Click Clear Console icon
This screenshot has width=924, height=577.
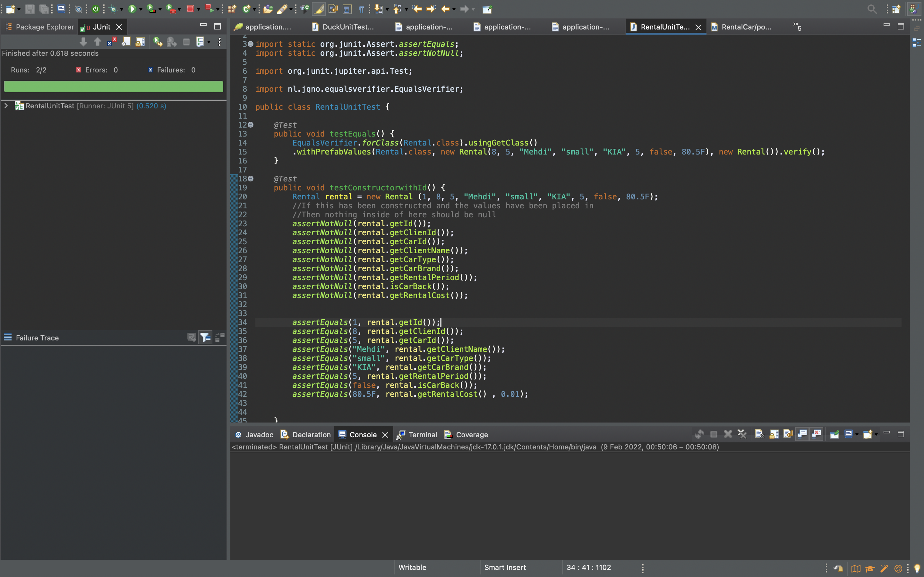tap(759, 434)
